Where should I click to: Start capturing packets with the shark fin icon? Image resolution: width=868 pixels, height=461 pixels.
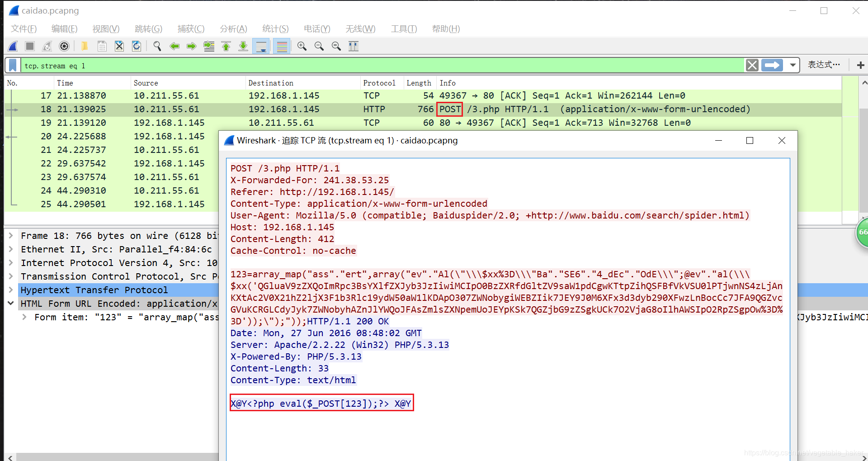13,46
